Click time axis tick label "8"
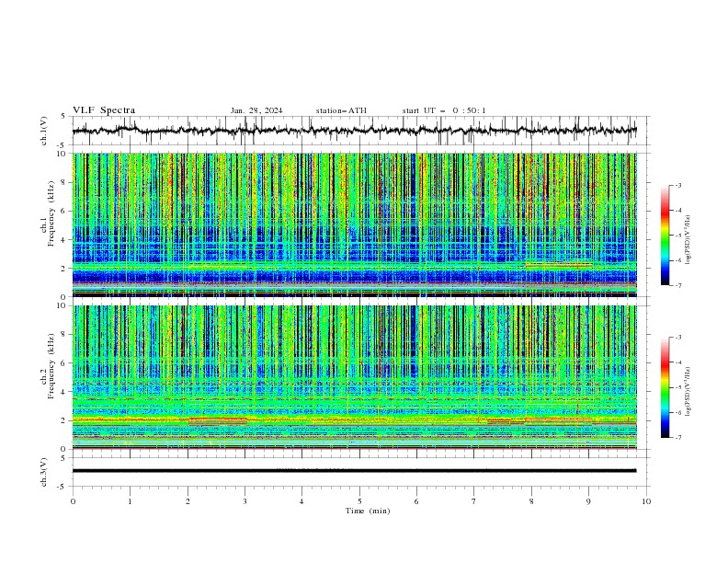 click(531, 501)
